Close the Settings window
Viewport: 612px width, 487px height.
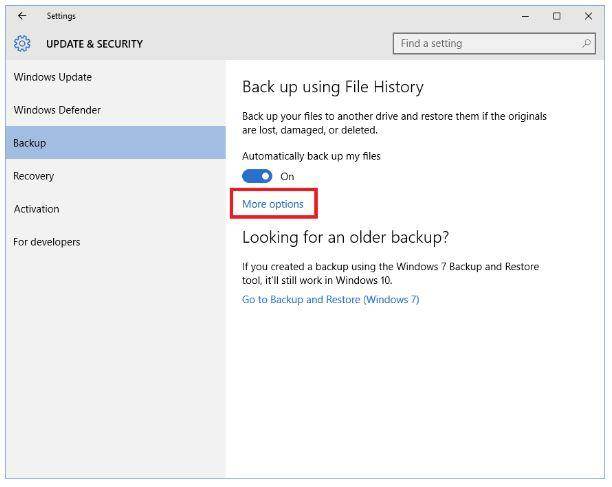point(588,16)
